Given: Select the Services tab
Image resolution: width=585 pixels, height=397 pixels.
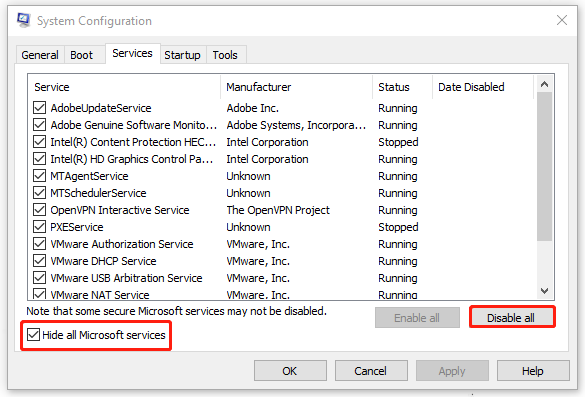Looking at the screenshot, I should pos(132,54).
